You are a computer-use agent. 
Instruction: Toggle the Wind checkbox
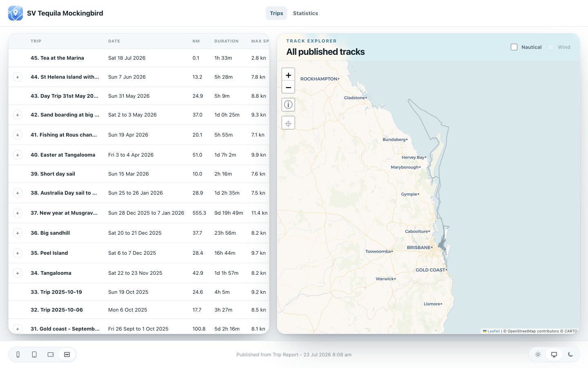pyautogui.click(x=550, y=47)
